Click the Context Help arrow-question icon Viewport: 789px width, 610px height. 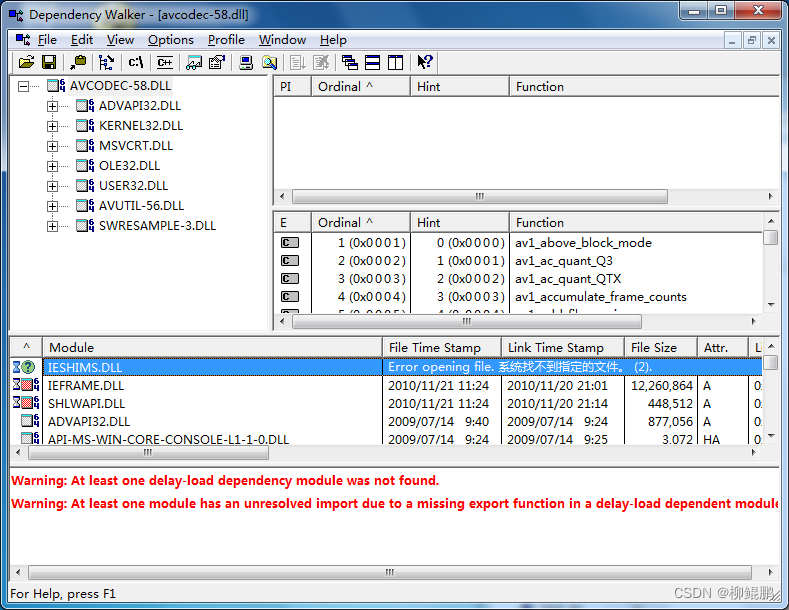click(x=425, y=62)
